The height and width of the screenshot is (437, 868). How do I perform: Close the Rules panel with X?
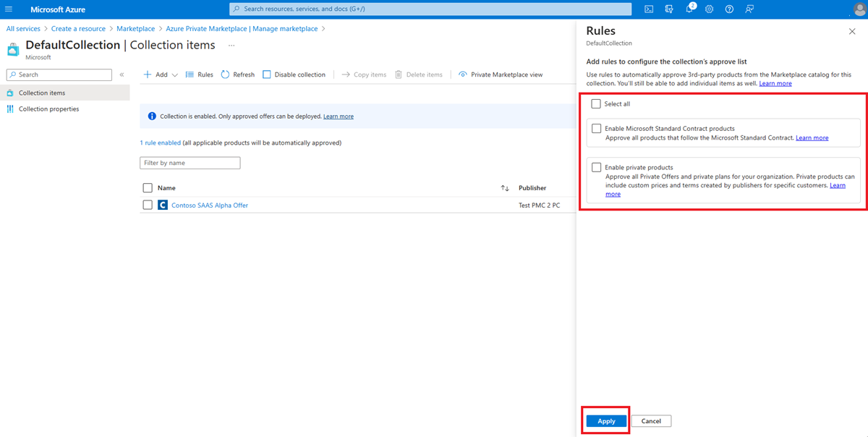coord(851,31)
